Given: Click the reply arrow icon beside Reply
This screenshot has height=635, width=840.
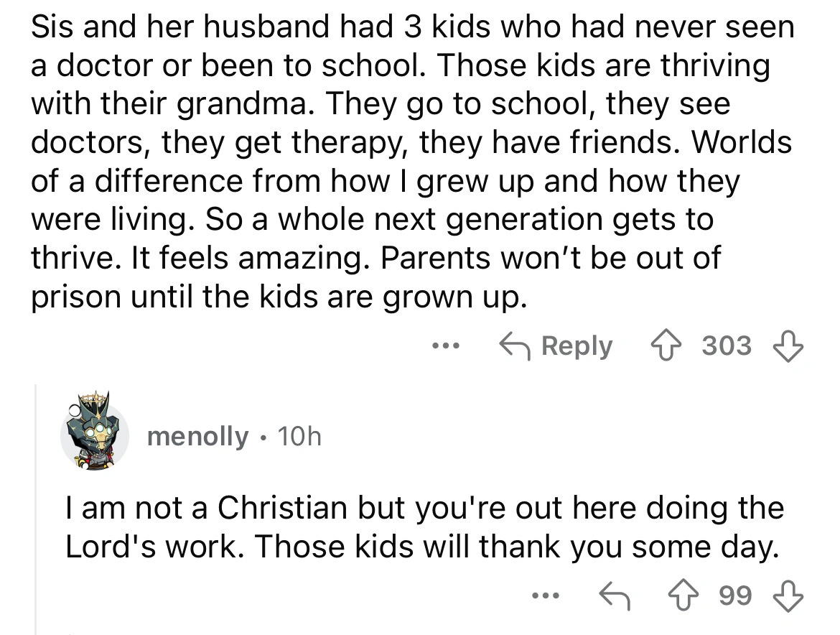Looking at the screenshot, I should click(516, 346).
